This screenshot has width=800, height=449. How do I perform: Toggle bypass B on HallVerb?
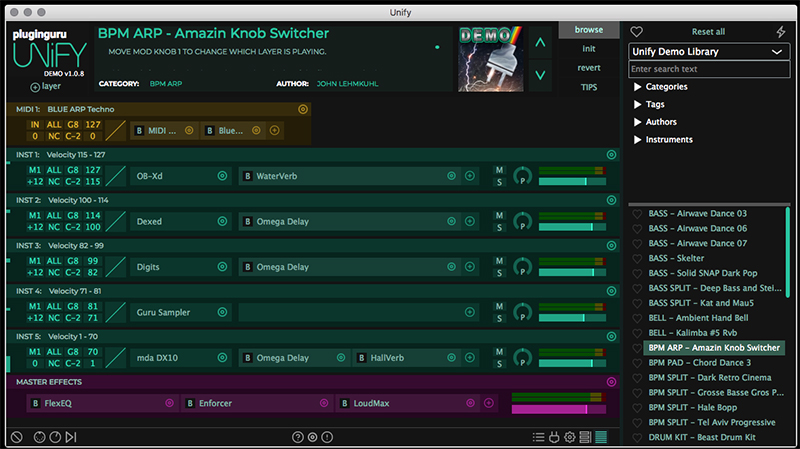point(361,358)
